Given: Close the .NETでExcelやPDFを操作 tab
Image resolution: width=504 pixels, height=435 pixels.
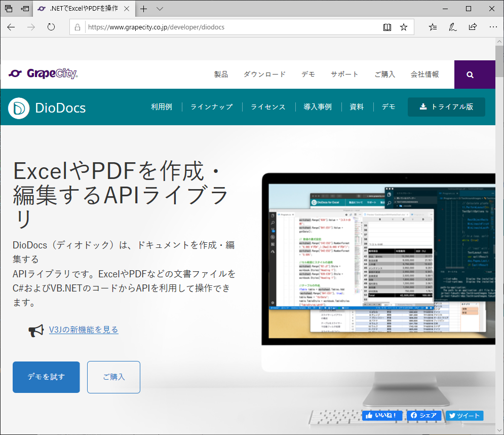Looking at the screenshot, I should coord(127,9).
